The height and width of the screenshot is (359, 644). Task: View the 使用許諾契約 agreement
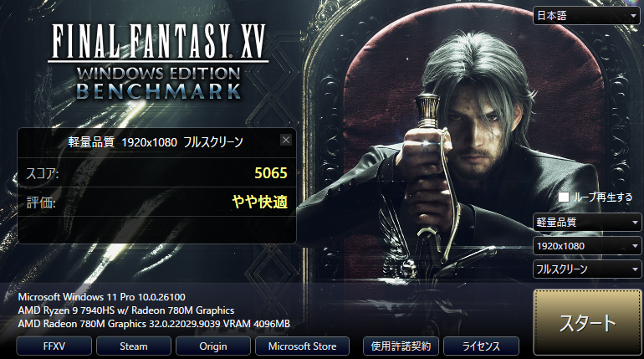point(401,346)
